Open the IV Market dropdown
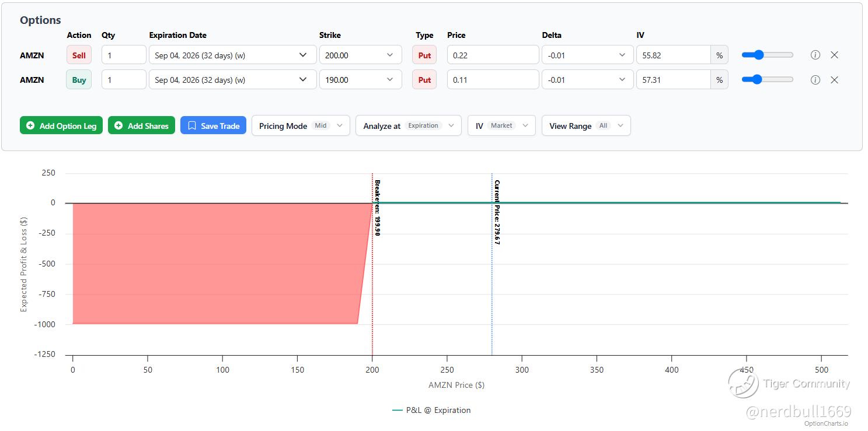The width and height of the screenshot is (868, 431). pos(501,125)
